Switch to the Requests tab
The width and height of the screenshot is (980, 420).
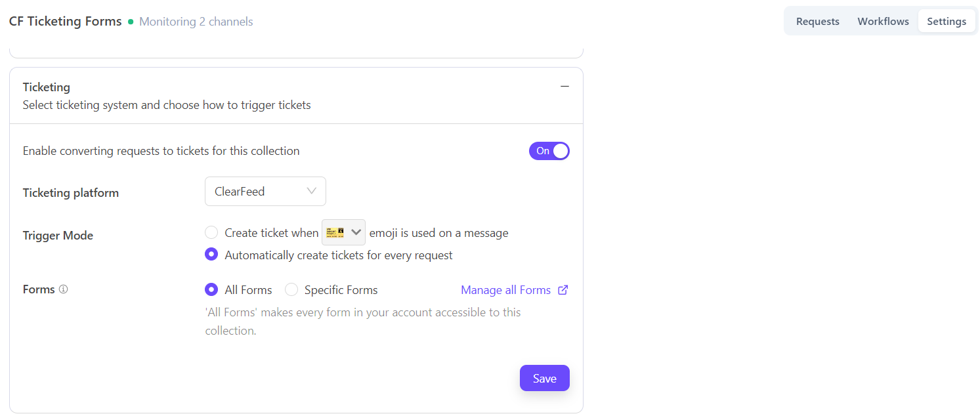click(817, 22)
